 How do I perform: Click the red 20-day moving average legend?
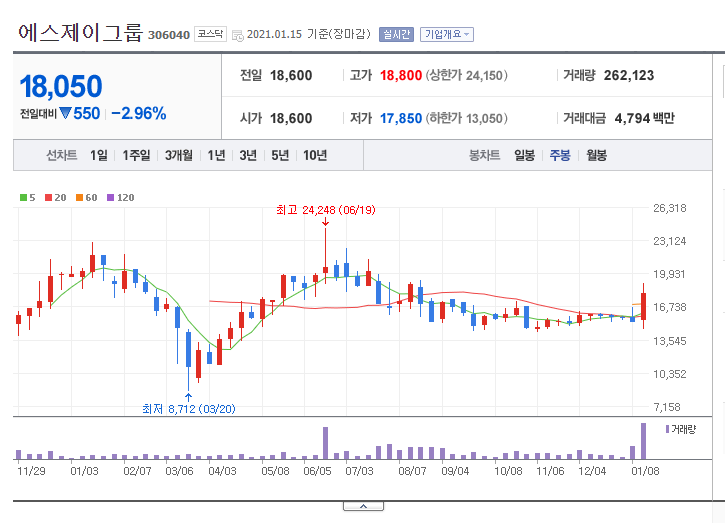click(55, 197)
